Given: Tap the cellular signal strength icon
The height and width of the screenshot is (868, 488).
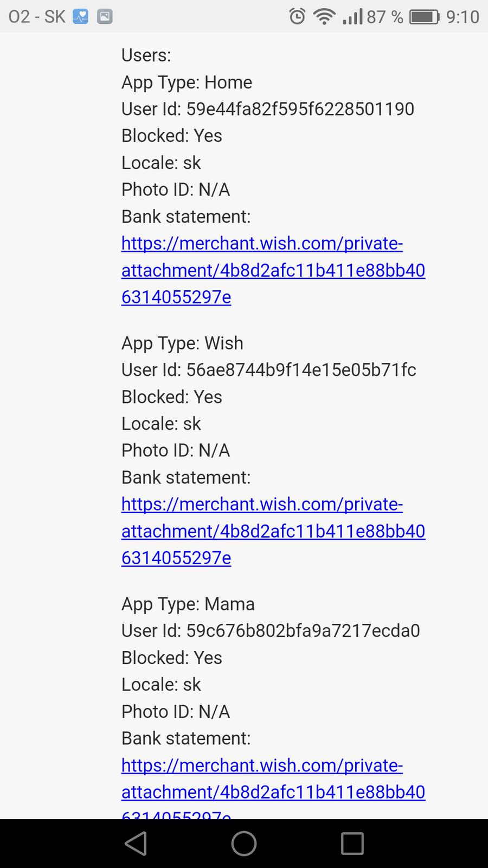Looking at the screenshot, I should [352, 17].
